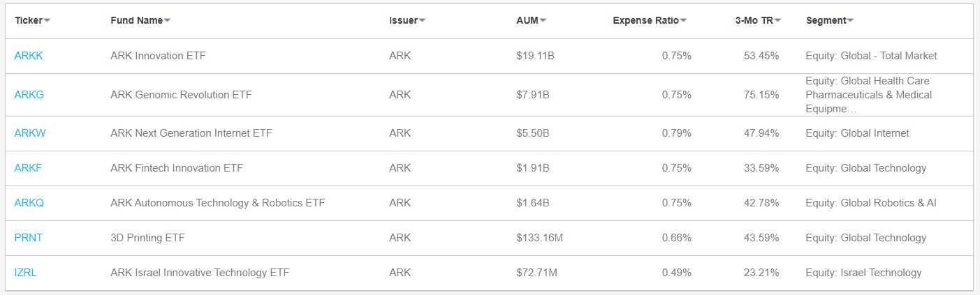This screenshot has width=980, height=295.
Task: Sort table by Ticker column header
Action: (x=32, y=20)
